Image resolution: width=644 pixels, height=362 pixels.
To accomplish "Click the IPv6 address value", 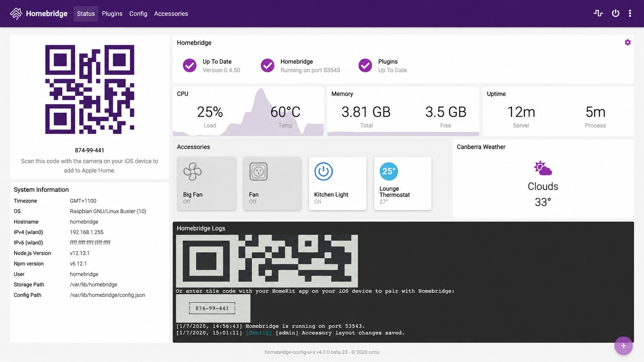I will (90, 243).
